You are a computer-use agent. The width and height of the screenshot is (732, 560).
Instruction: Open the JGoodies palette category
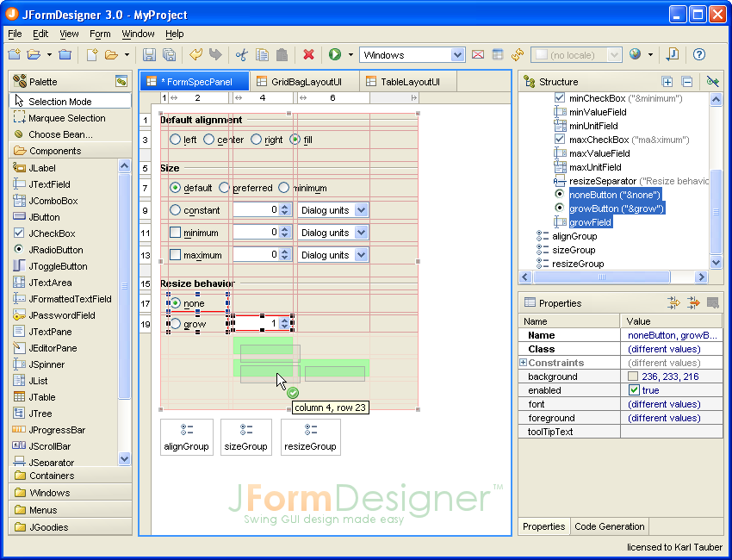[70, 527]
